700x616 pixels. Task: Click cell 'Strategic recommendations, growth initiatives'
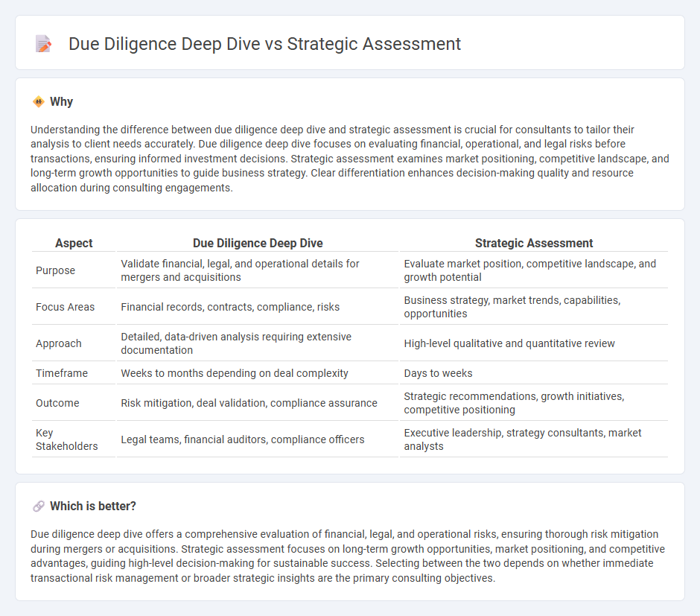pyautogui.click(x=533, y=403)
